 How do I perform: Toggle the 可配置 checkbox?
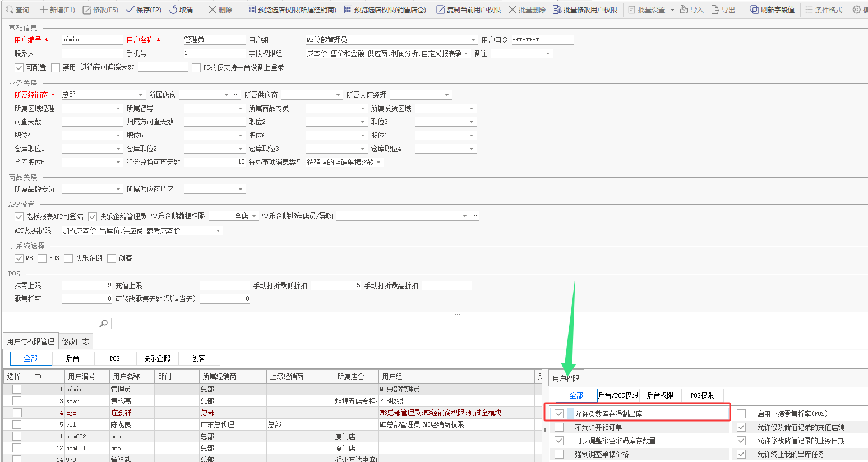[19, 68]
